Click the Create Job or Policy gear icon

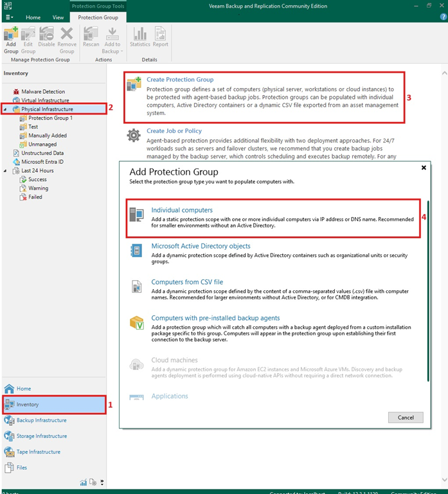click(134, 136)
